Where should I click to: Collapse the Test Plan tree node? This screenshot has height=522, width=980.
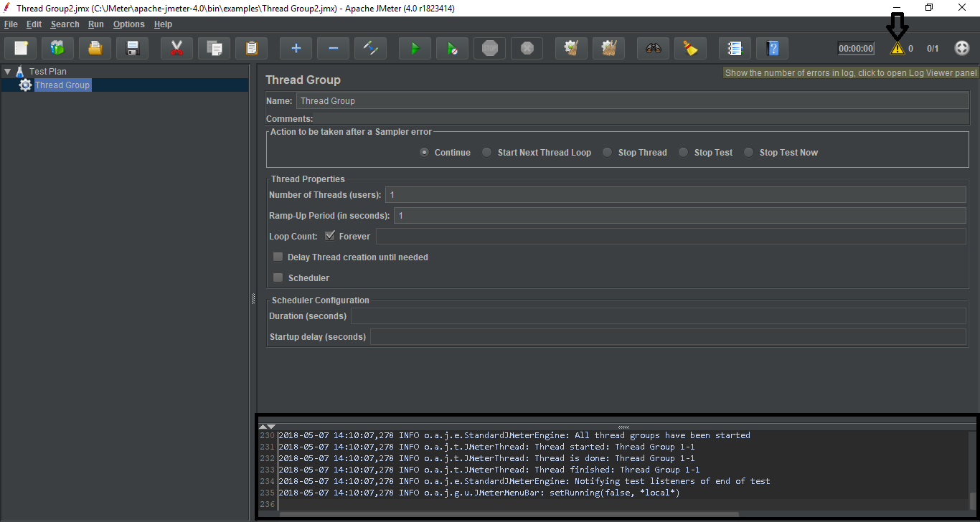click(8, 72)
